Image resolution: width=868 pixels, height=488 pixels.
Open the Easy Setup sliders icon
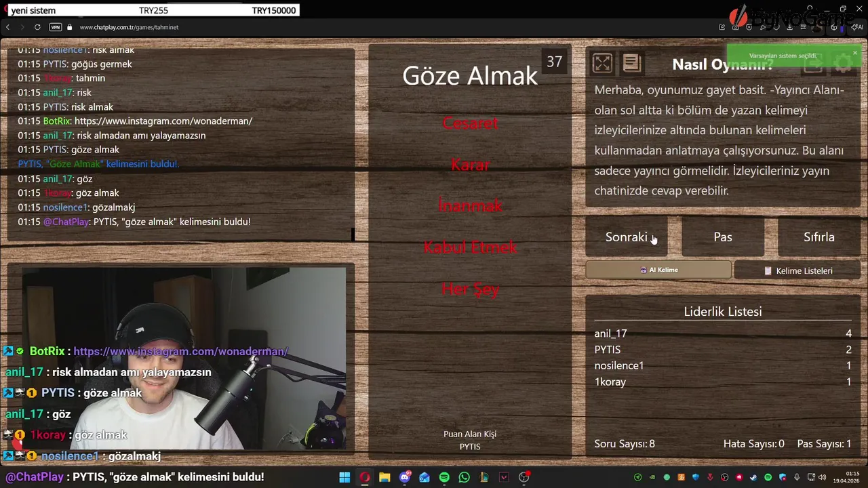(804, 27)
